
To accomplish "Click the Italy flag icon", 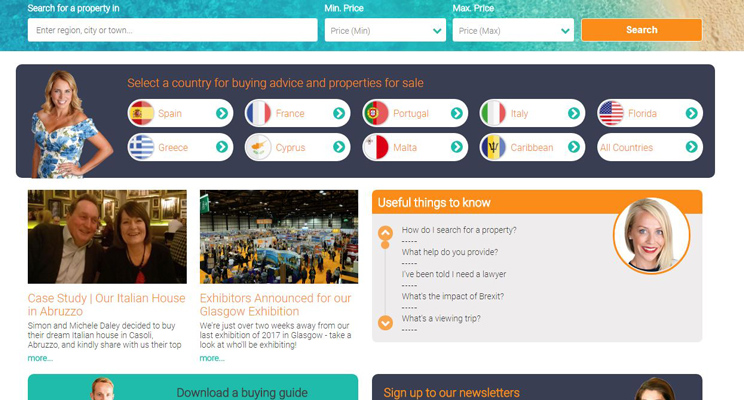I will pos(493,114).
